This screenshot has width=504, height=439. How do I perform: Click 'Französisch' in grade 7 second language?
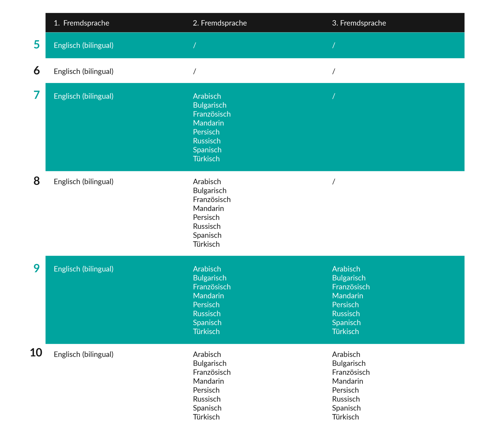tap(212, 114)
